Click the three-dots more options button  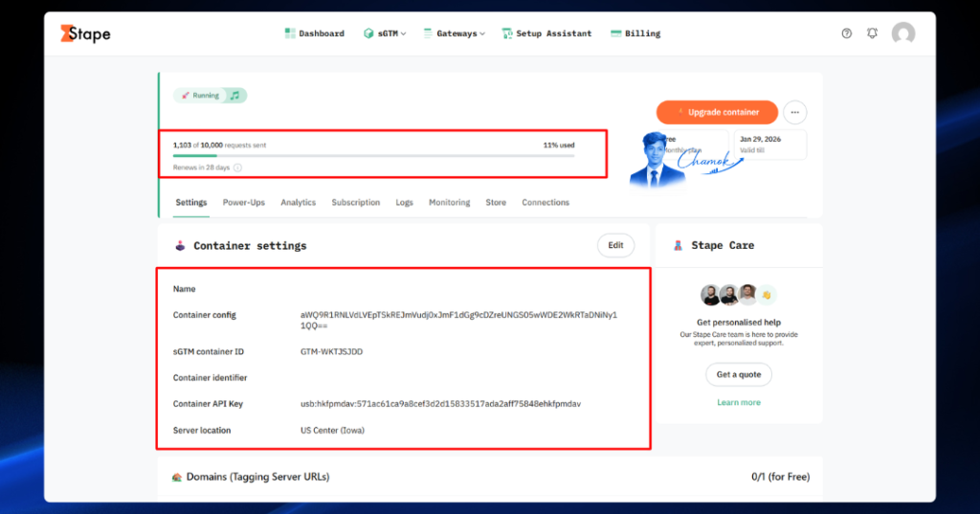(x=794, y=113)
